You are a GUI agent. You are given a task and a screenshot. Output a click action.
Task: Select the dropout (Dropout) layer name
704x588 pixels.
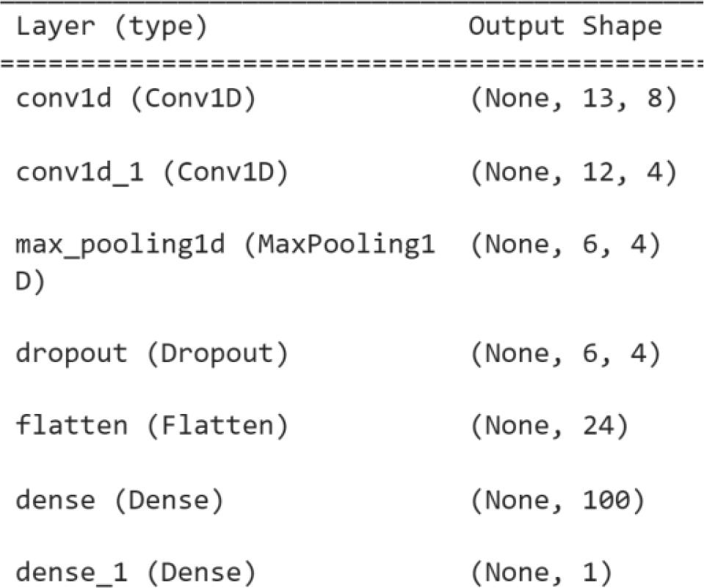pyautogui.click(x=152, y=355)
